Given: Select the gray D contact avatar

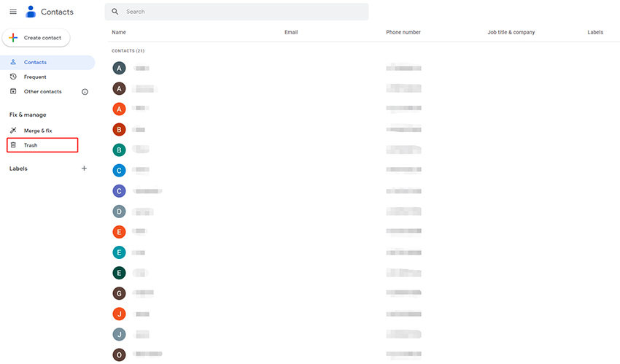Looking at the screenshot, I should pos(119,212).
